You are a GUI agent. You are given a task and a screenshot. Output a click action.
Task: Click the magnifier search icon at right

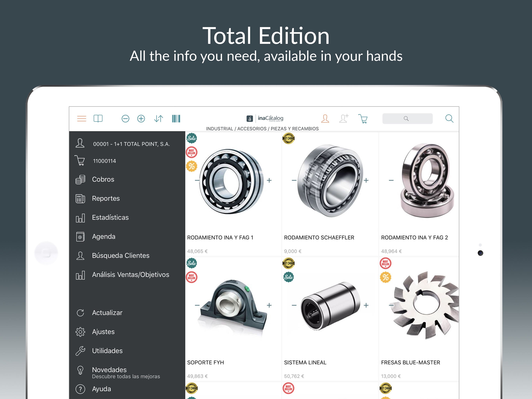449,119
